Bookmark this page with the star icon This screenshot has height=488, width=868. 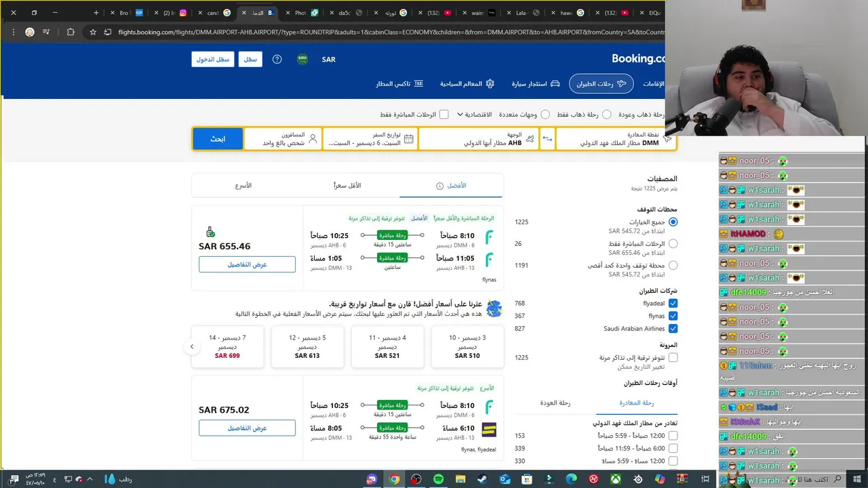click(93, 32)
